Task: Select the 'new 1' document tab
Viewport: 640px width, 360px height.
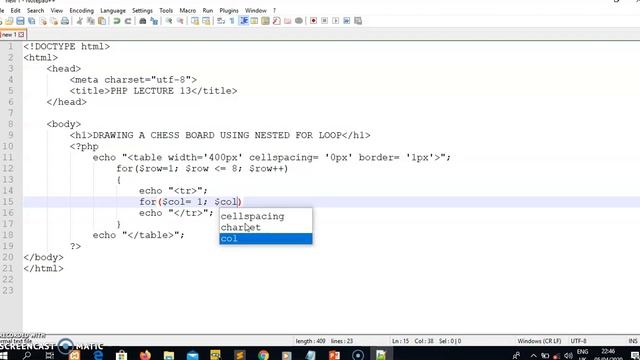Action: coord(9,35)
